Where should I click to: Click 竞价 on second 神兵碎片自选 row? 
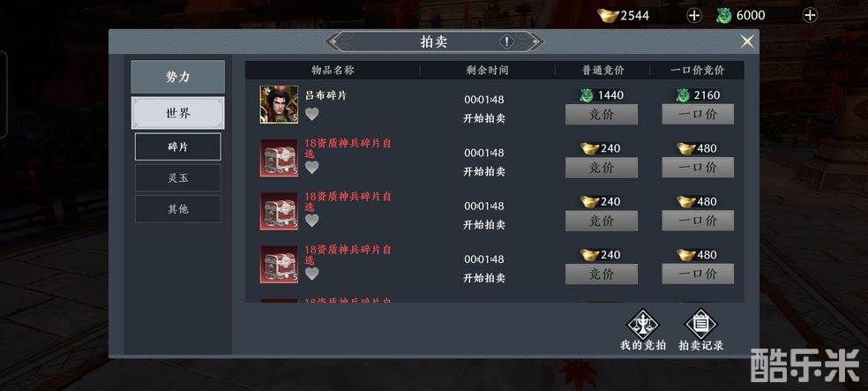pyautogui.click(x=602, y=221)
